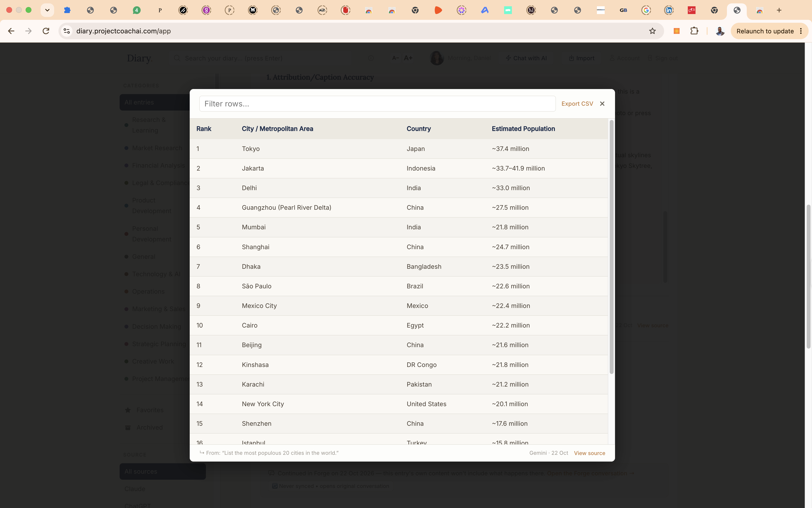Screen dimensions: 812x508
Task: Expand the tab search dropdown chevron
Action: pyautogui.click(x=47, y=10)
